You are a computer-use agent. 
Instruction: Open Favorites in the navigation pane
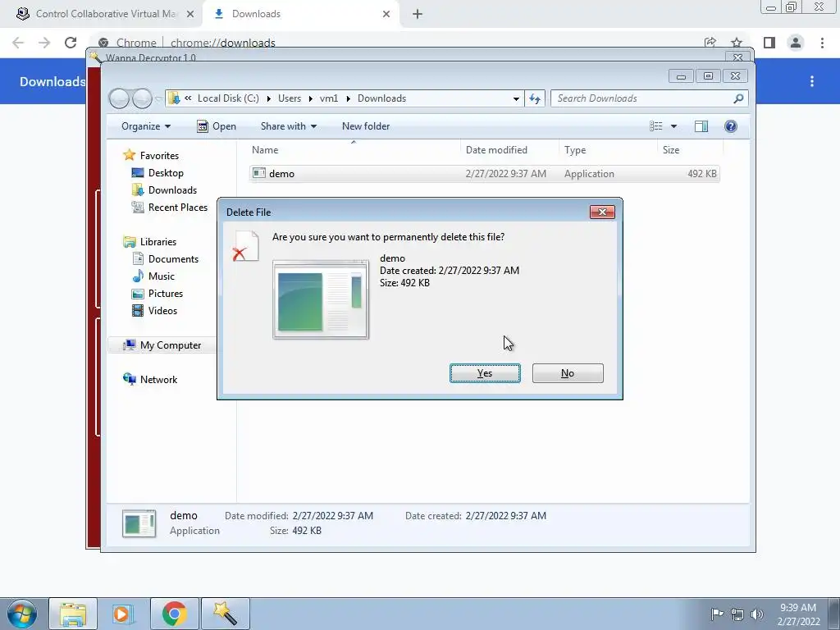coord(159,156)
